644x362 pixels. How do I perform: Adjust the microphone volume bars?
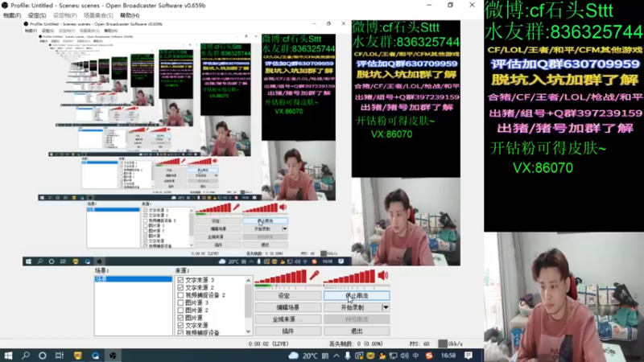[281, 276]
